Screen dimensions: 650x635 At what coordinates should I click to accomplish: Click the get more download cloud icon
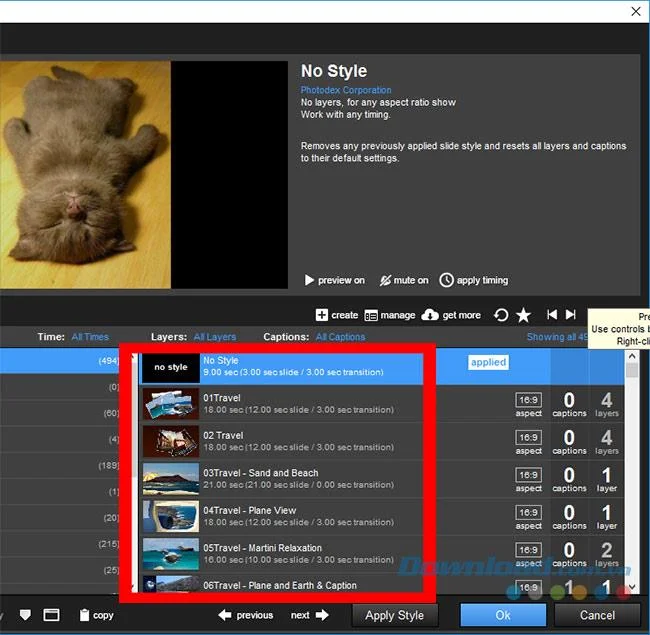click(x=430, y=315)
